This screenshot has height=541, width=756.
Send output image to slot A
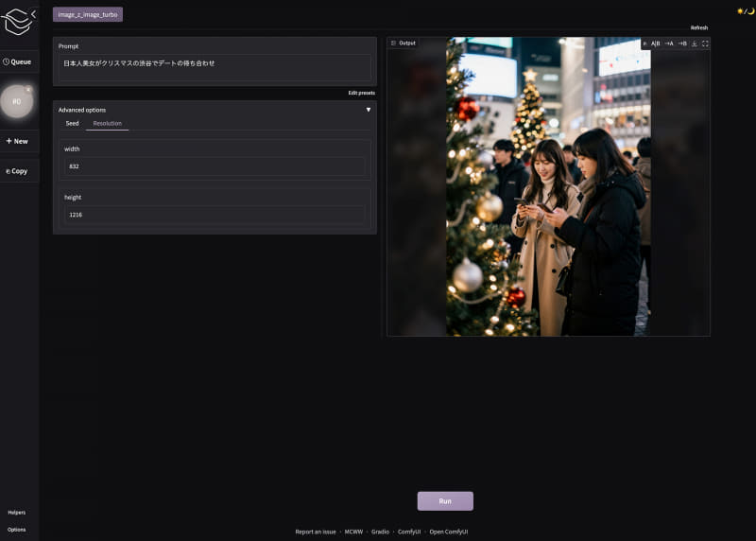[x=669, y=44]
